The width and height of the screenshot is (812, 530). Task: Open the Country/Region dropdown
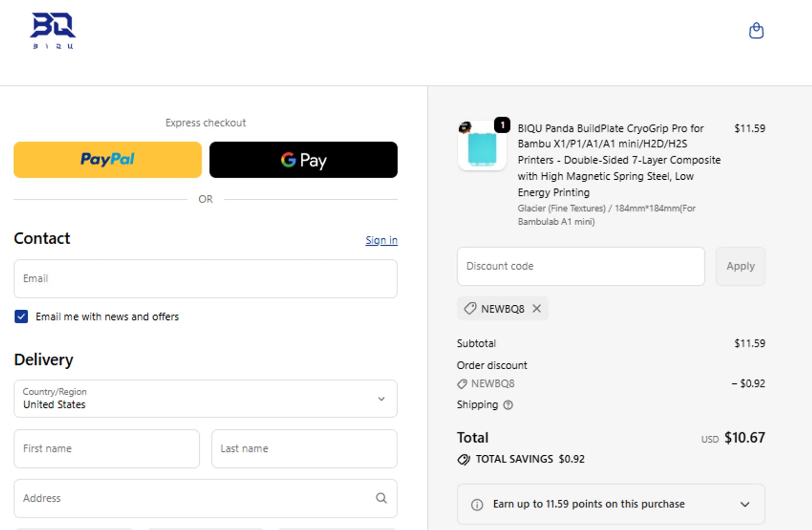click(206, 398)
